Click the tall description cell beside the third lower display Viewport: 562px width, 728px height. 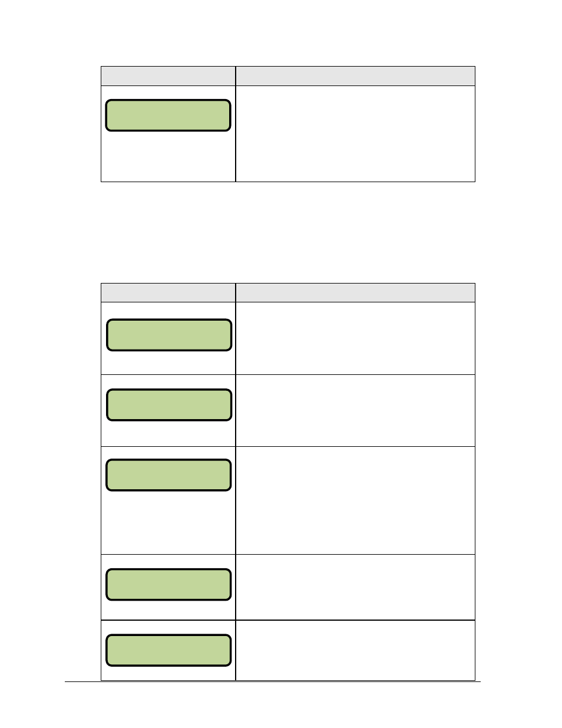[x=355, y=500]
